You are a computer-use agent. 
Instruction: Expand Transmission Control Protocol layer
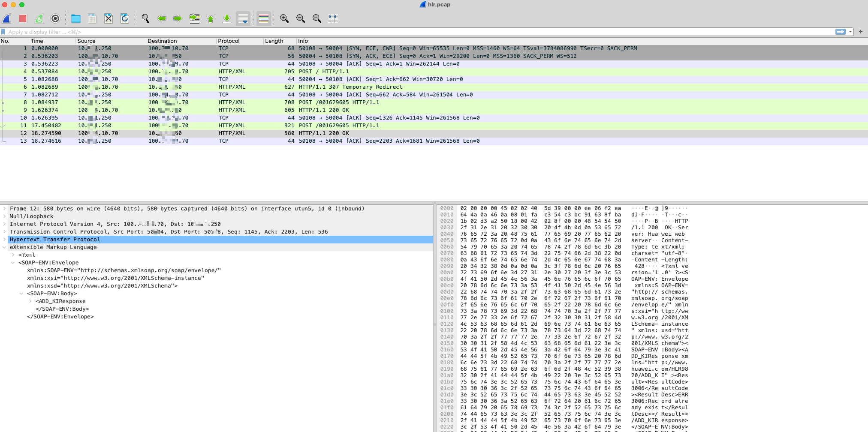pyautogui.click(x=4, y=232)
